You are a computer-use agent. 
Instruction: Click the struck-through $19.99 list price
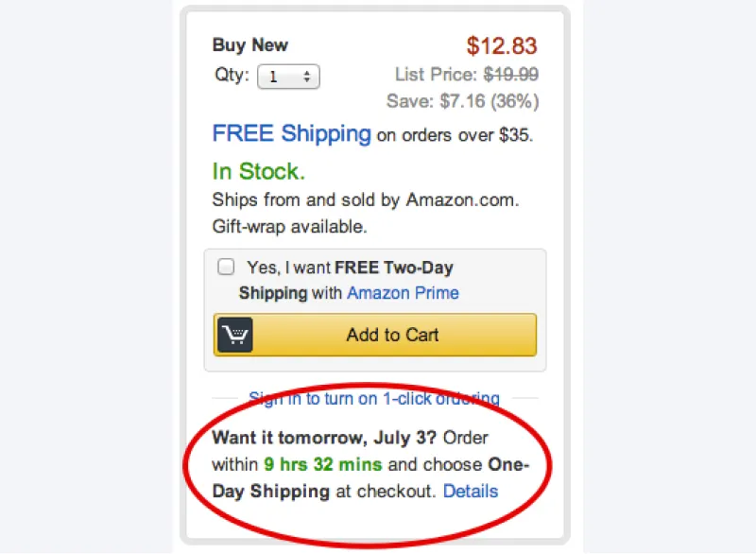point(511,75)
